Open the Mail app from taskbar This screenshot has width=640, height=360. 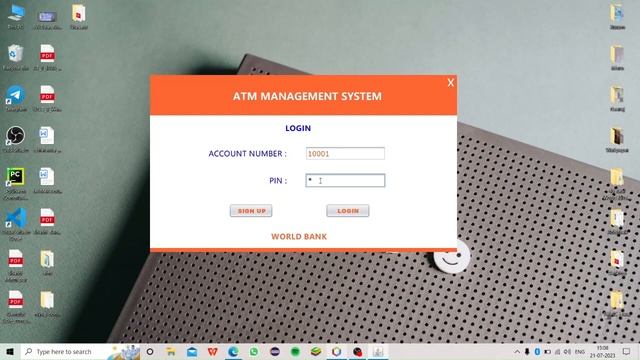click(x=192, y=351)
